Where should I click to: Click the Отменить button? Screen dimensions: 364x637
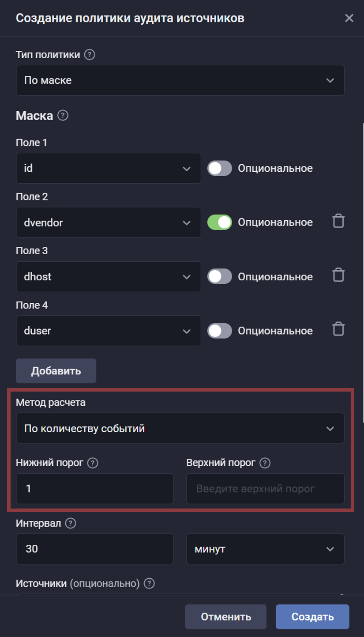(226, 617)
